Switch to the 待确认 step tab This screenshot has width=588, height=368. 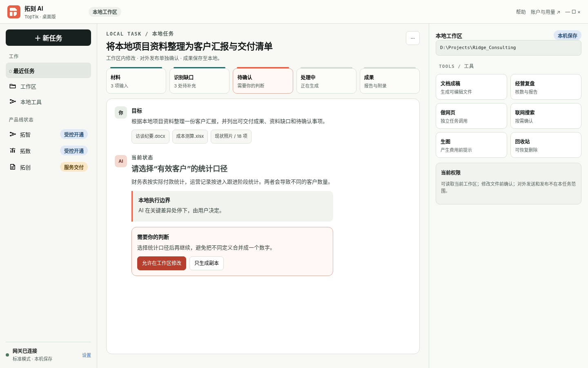[263, 81]
